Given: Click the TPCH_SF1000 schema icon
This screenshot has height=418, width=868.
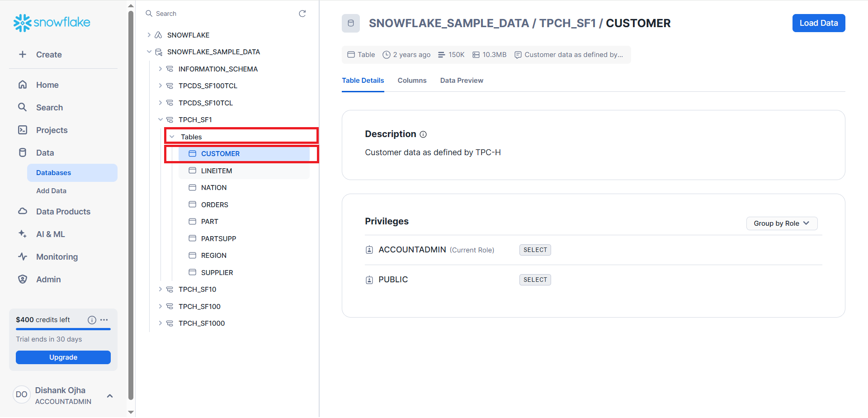Looking at the screenshot, I should tap(170, 323).
